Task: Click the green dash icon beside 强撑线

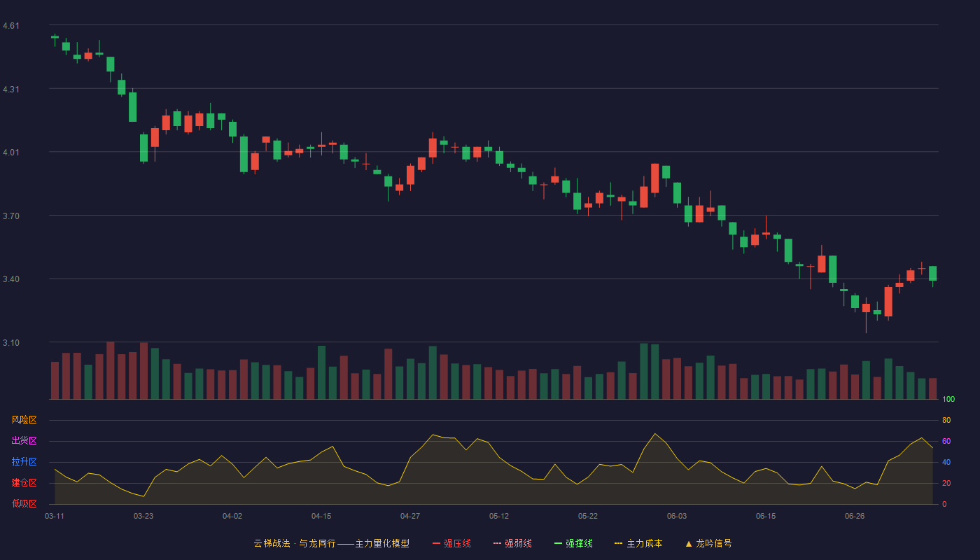Action: click(558, 543)
